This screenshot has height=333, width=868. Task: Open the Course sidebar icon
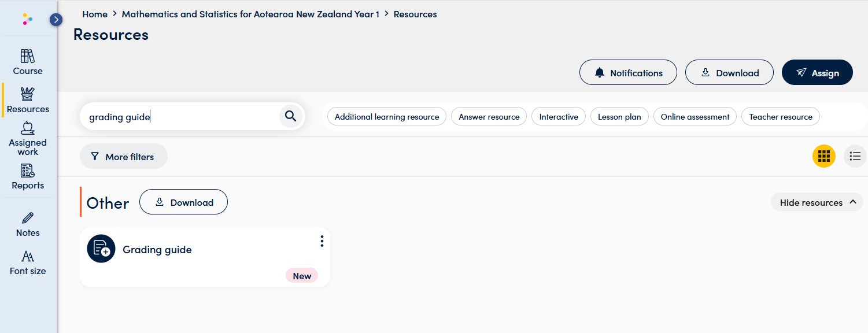[x=28, y=61]
